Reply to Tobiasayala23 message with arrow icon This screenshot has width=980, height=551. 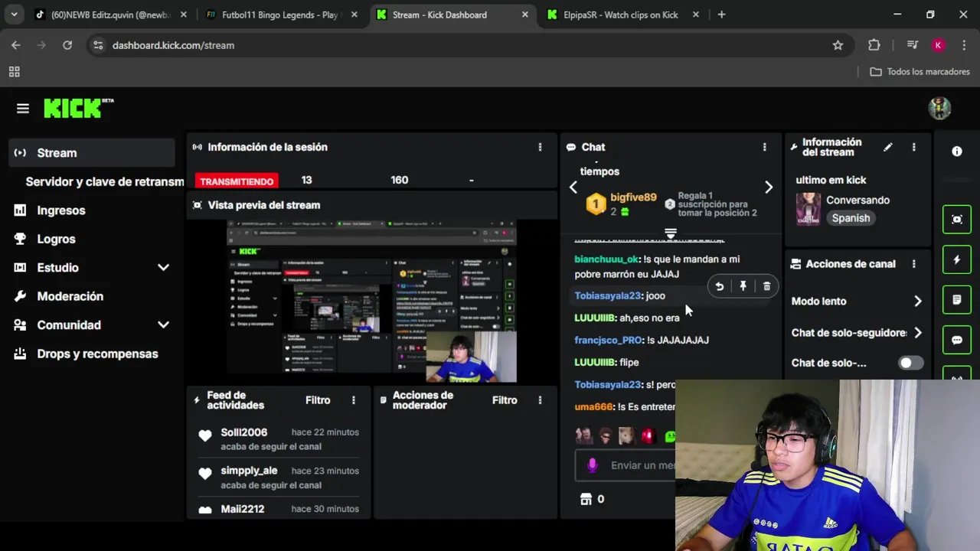719,286
